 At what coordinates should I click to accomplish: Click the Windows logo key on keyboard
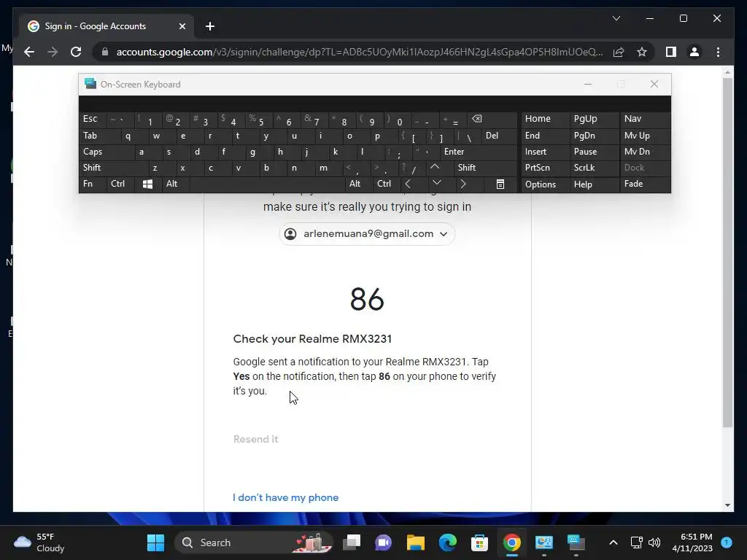point(147,184)
